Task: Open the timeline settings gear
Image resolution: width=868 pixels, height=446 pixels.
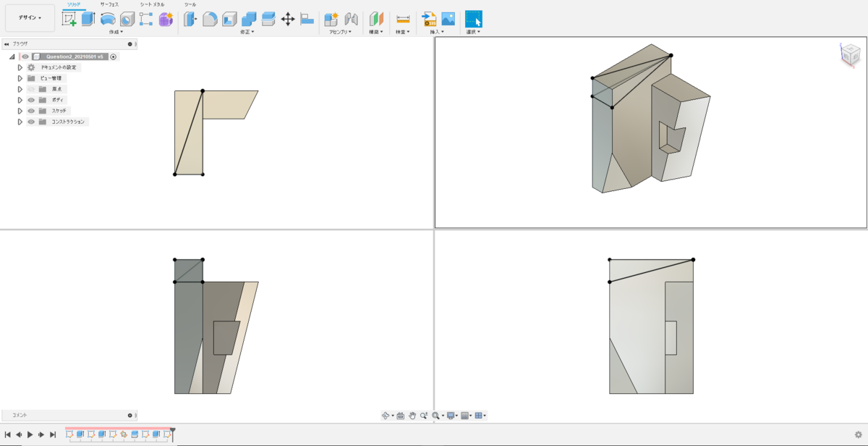Action: point(858,434)
